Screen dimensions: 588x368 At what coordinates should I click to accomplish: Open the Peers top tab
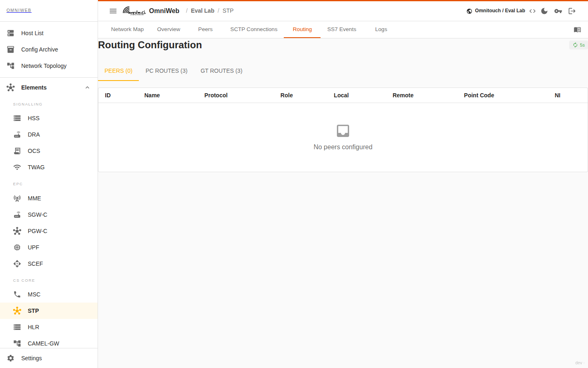point(205,29)
